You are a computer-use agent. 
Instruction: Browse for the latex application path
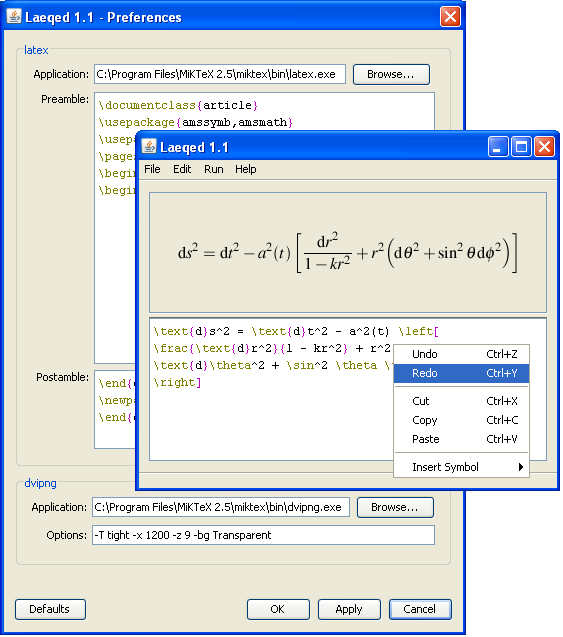pos(391,74)
